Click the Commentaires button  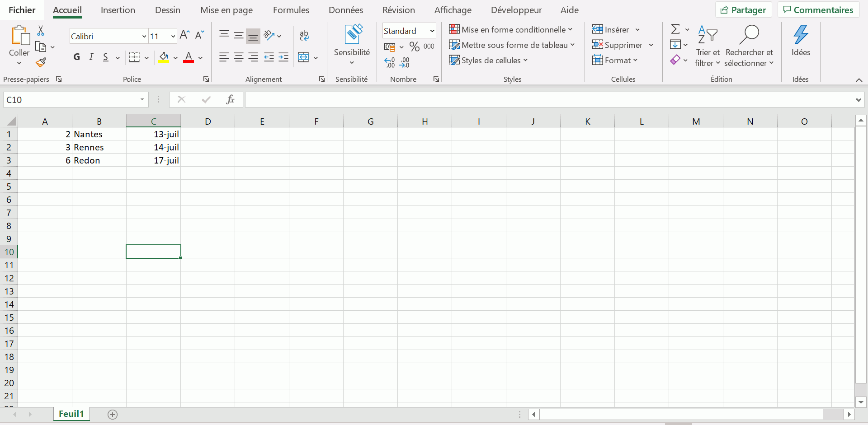818,10
